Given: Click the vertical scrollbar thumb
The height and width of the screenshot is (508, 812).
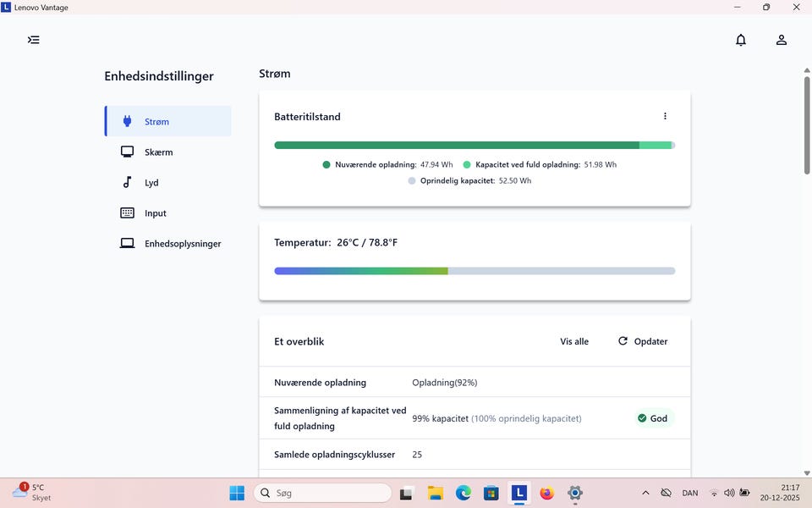Looking at the screenshot, I should coord(807,125).
